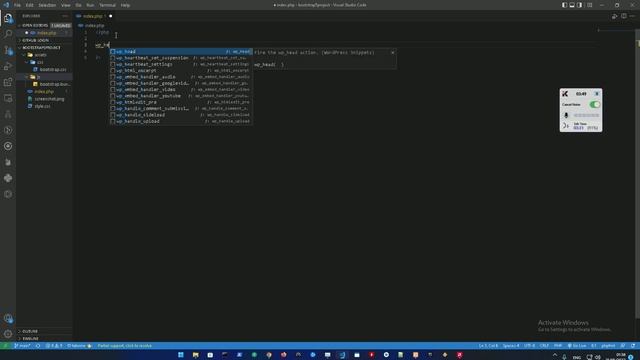This screenshot has height=360, width=640.
Task: Open the Accounts icon in activity bar
Action: (8, 318)
